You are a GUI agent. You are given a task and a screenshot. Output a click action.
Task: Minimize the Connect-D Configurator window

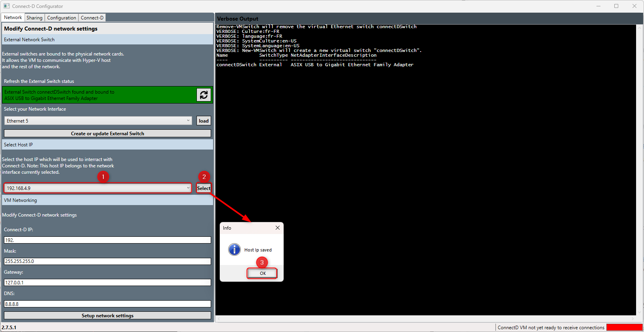pos(598,6)
